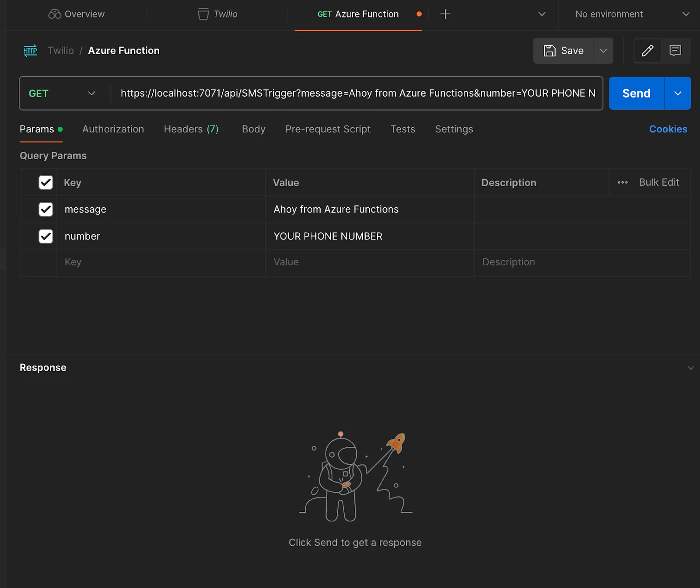Click the description cell for message row
Image resolution: width=700 pixels, height=588 pixels.
(582, 209)
